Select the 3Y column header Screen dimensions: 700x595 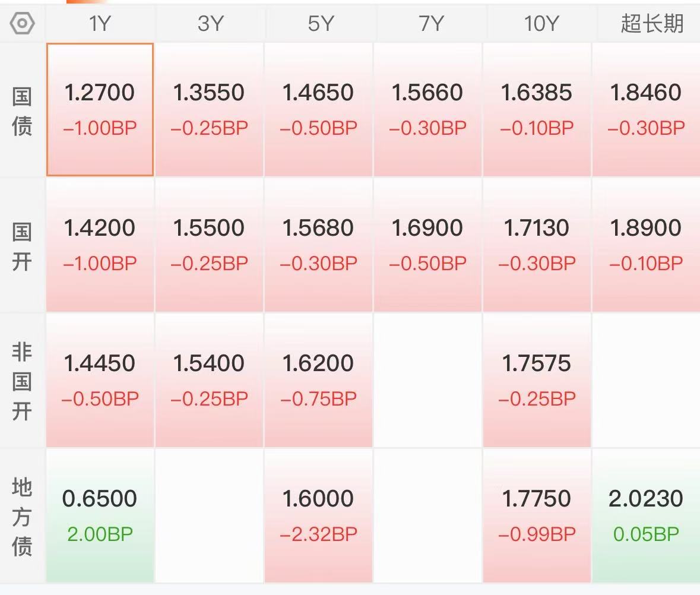coord(210,23)
